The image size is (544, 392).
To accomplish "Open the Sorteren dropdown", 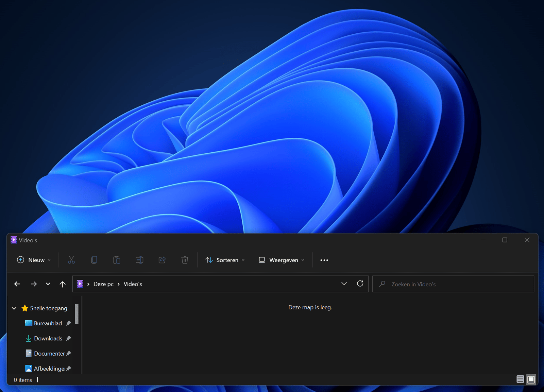I will (225, 260).
